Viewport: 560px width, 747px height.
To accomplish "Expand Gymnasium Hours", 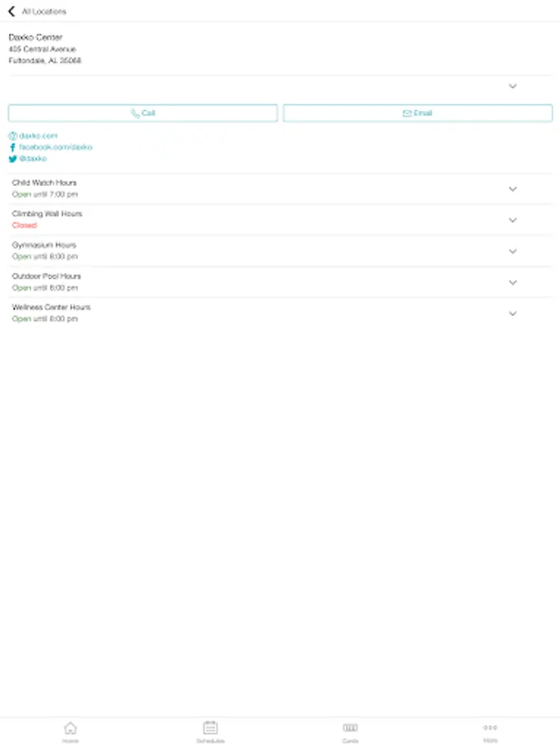I will point(513,251).
